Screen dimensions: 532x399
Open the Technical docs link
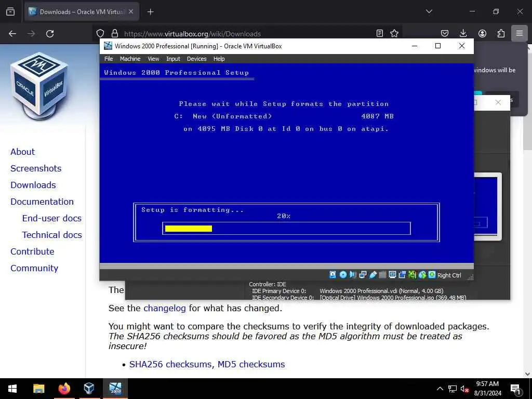(52, 235)
